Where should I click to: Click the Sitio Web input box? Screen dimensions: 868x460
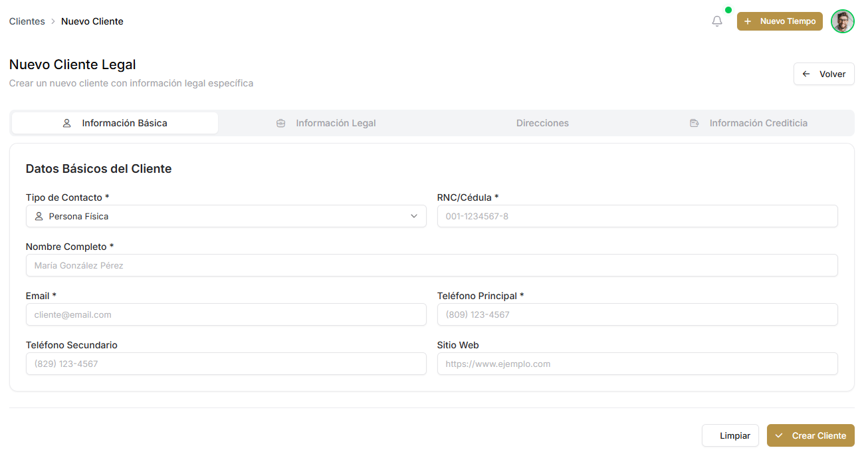(637, 364)
